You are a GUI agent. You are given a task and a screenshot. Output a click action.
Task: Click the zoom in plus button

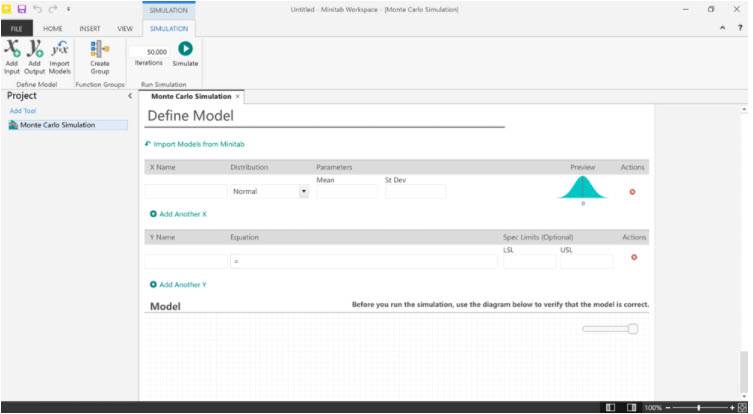[732, 408]
